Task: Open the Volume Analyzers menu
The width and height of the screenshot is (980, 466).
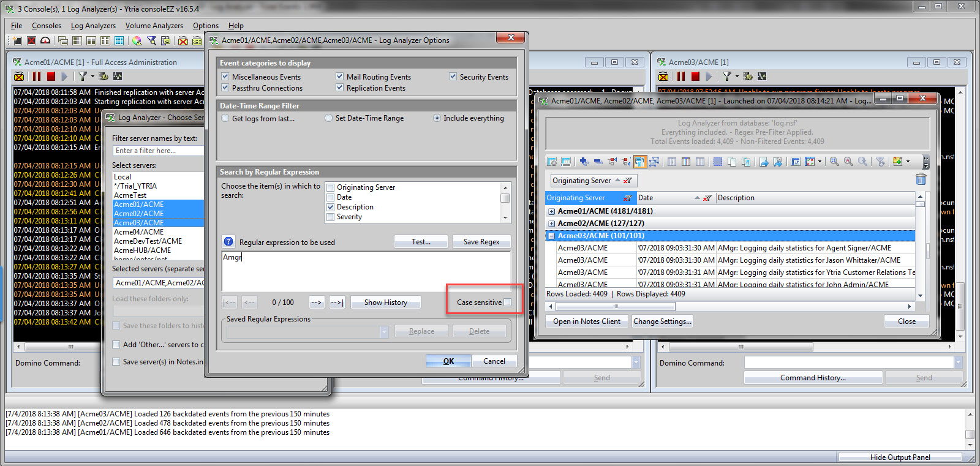Action: (154, 26)
